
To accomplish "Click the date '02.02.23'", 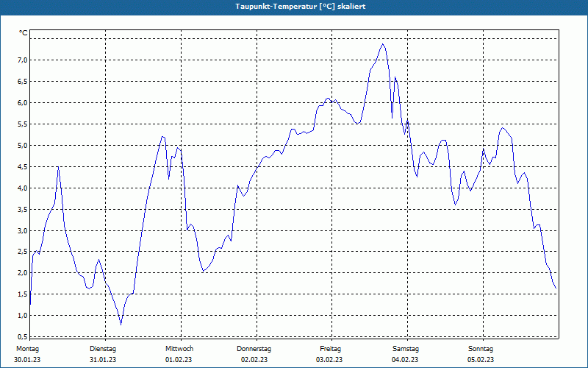I will (254, 360).
